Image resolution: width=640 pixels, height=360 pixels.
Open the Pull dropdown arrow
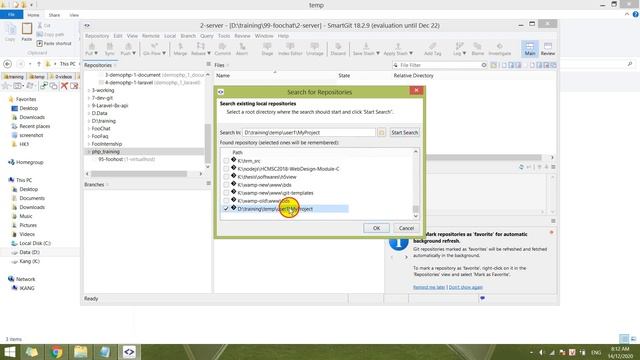[96, 53]
